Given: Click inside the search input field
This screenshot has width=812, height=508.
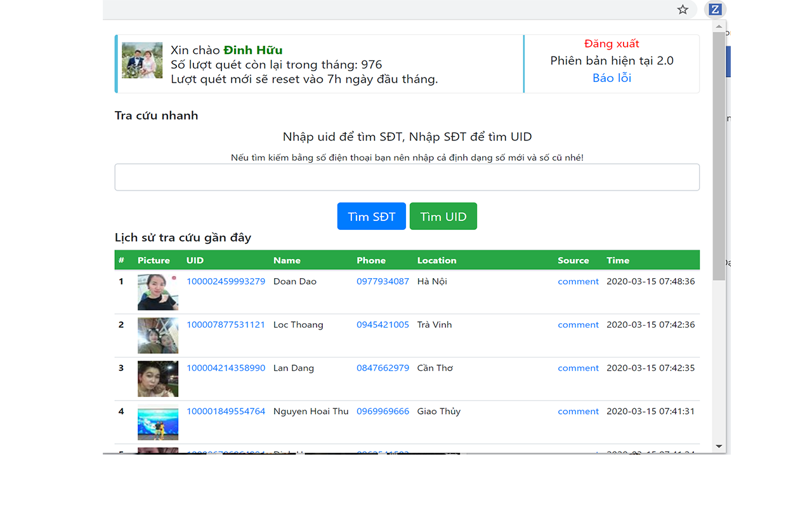Looking at the screenshot, I should tap(407, 177).
